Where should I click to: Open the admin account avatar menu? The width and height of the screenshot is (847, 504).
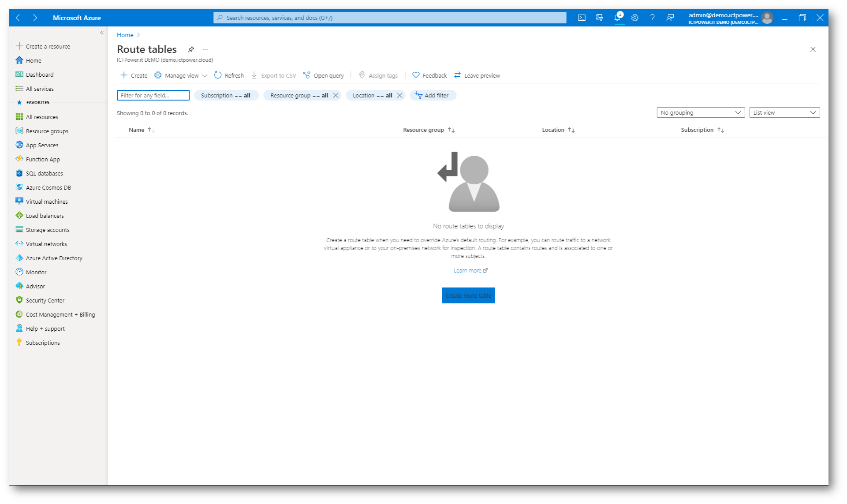767,18
